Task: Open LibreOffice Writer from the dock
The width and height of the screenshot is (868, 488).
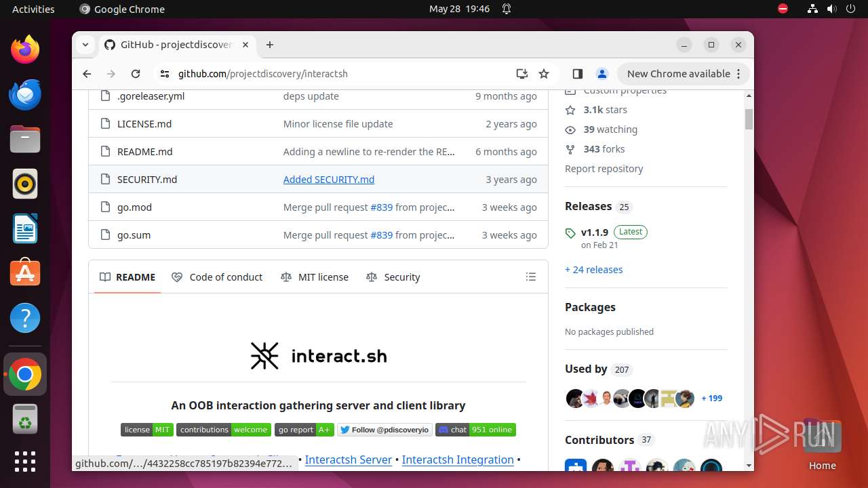Action: tap(25, 228)
